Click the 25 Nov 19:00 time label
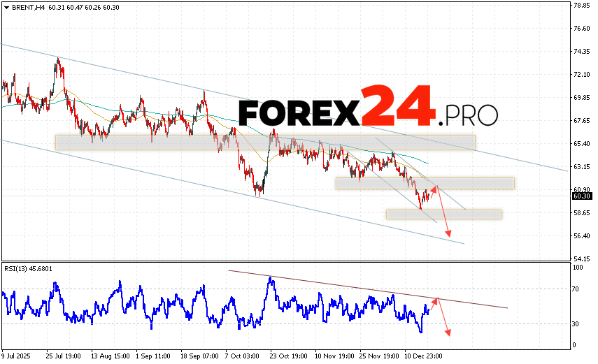 coord(380,356)
